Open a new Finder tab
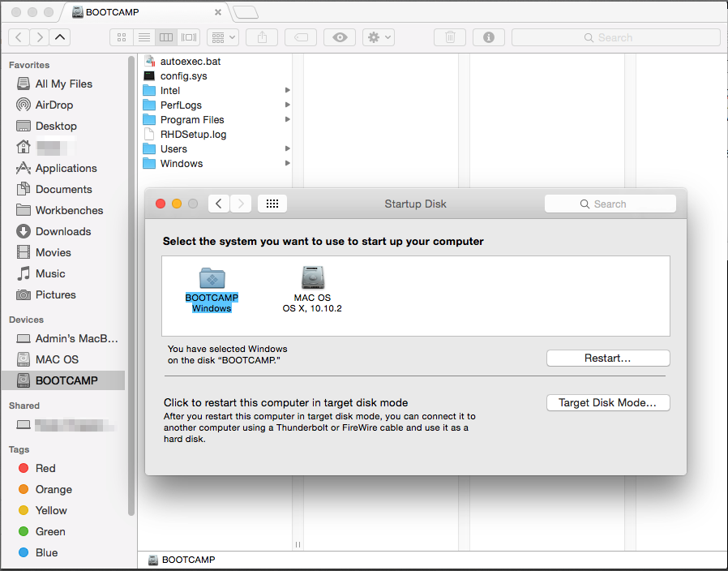728x571 pixels. point(246,12)
